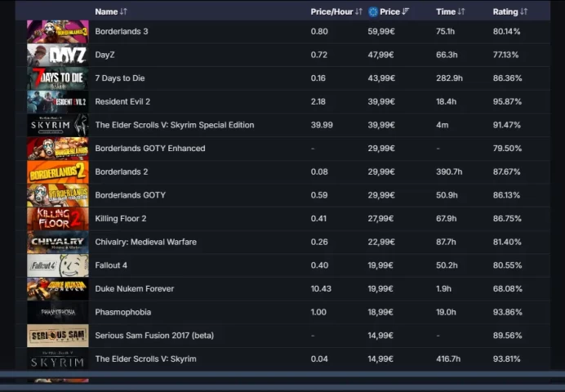Click the 0.59 price/hour of Borderlands GOTY
The image size is (565, 392).
[x=319, y=195]
